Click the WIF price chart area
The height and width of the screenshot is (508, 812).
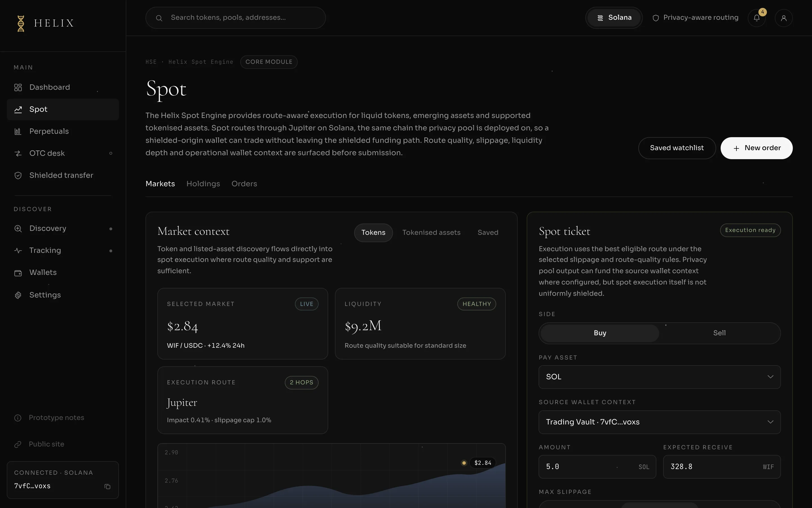click(332, 476)
